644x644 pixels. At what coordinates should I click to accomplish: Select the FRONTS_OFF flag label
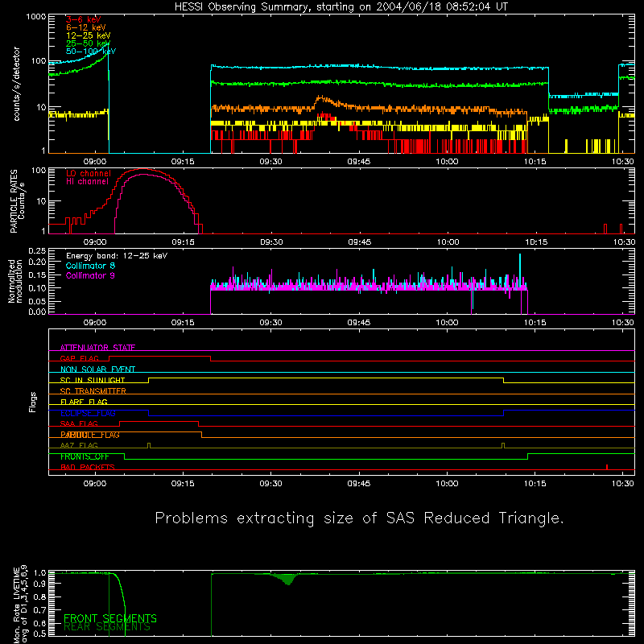click(x=85, y=456)
